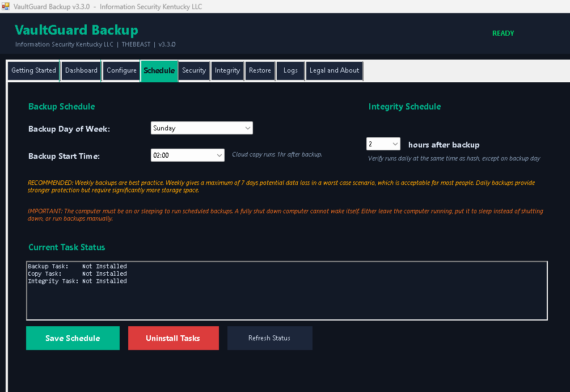
Task: Expand the hours after backup dropdown
Action: tap(383, 144)
